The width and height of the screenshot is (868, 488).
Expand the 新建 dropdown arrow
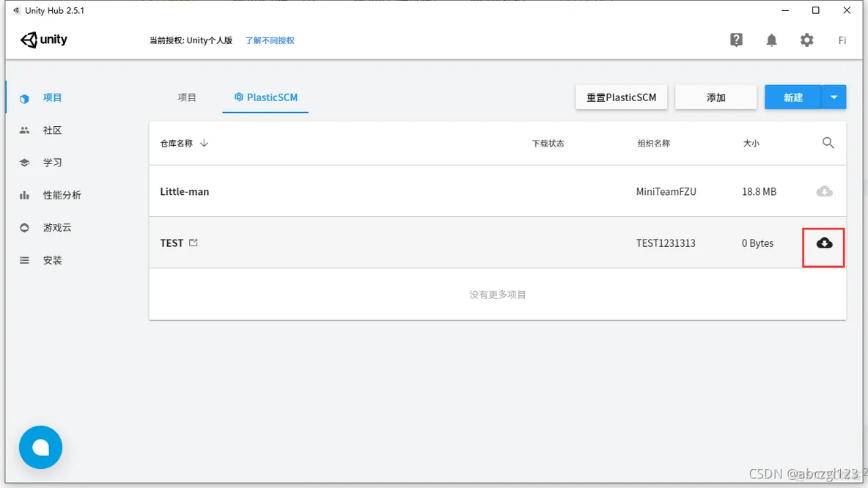pos(834,97)
